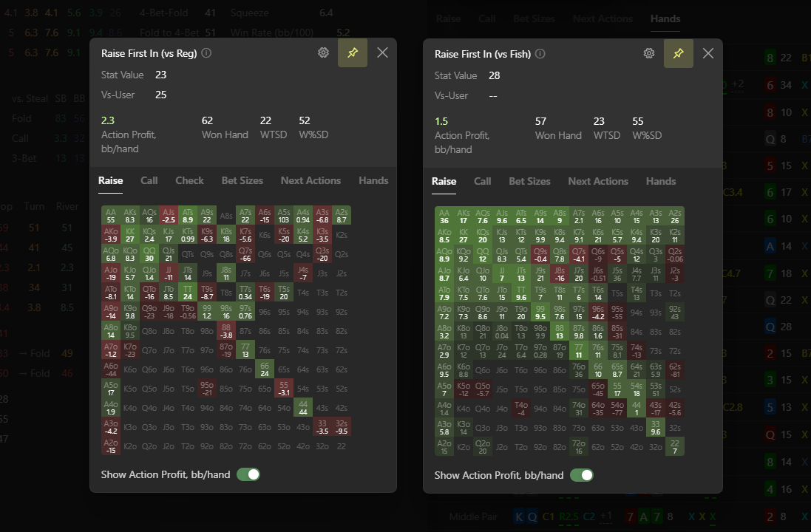
Task: Select the AKs cell in vs Fish matrix
Action: tap(464, 216)
